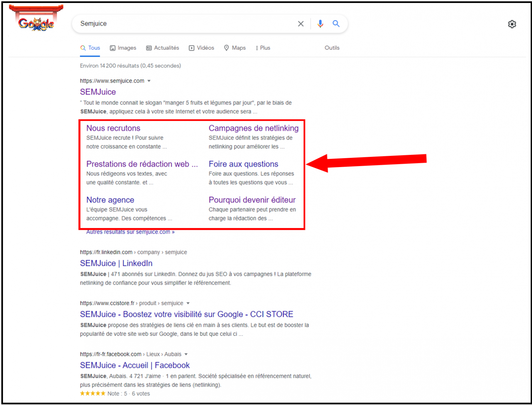Image resolution: width=532 pixels, height=405 pixels.
Task: Click 'Note : 5 · 6 votes' text
Action: coord(128,394)
